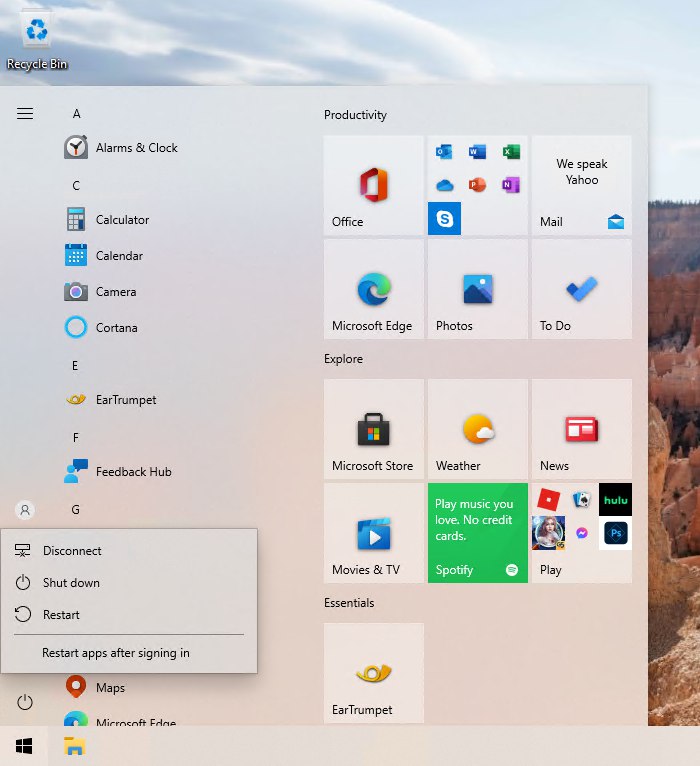The width and height of the screenshot is (700, 766).
Task: Select Shut down in the power menu
Action: pyautogui.click(x=129, y=583)
